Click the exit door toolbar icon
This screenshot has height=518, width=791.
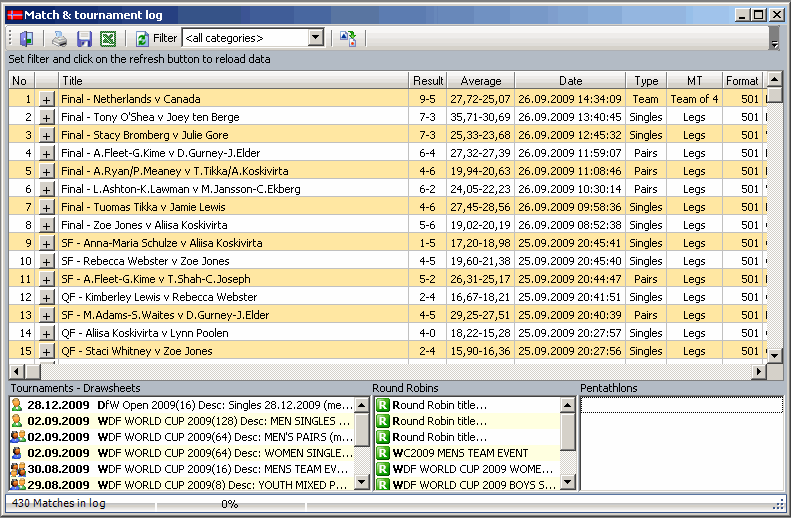pos(26,38)
